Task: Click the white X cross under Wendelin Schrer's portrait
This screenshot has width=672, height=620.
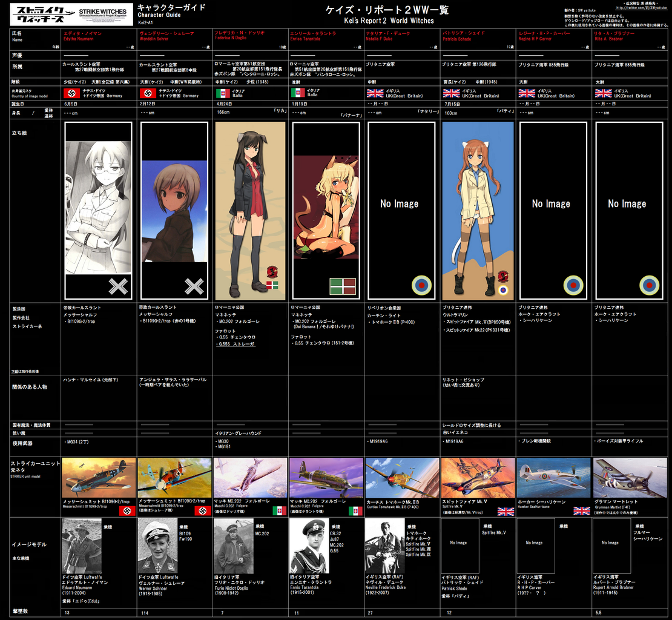Action: coord(194,286)
